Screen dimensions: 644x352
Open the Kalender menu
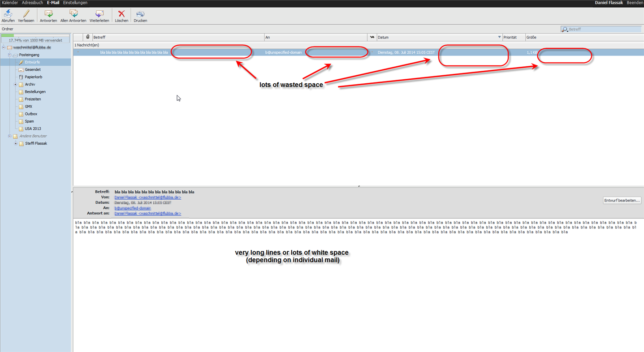point(10,3)
